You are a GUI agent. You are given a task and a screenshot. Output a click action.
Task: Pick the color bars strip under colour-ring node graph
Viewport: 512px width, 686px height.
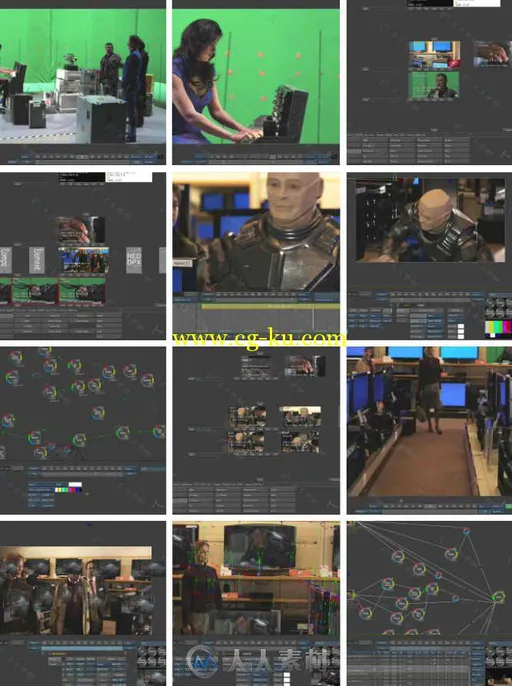(x=68, y=490)
